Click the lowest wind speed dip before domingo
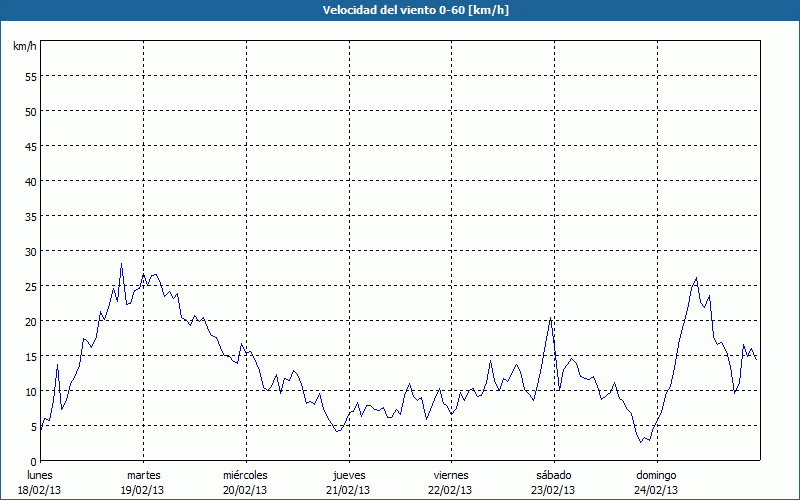The height and width of the screenshot is (500, 800). point(640,441)
